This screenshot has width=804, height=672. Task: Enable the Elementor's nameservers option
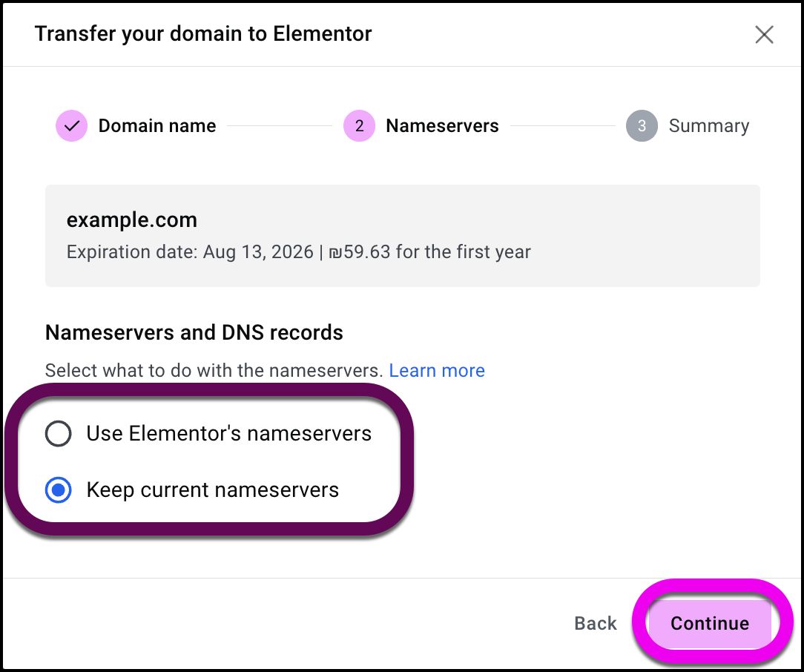tap(58, 433)
